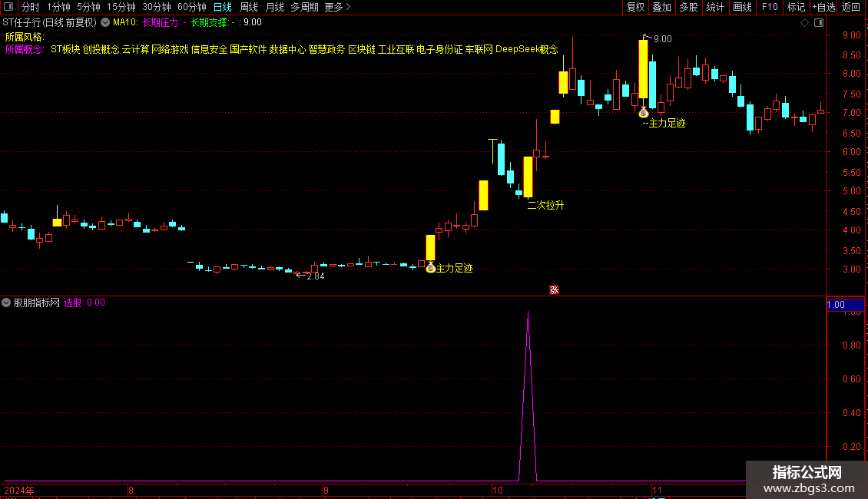Click the blue 1.00 value box
Screen dimensions: 868x499
845,305
